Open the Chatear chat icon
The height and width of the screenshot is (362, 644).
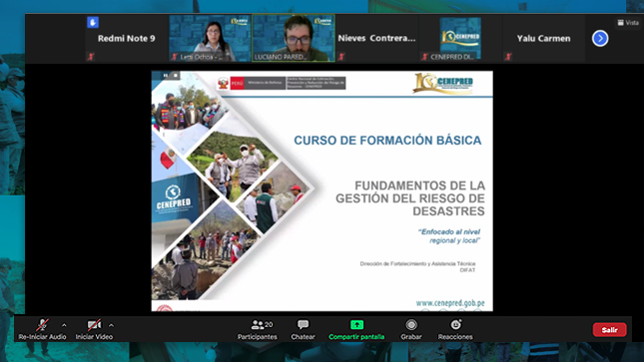tap(304, 325)
